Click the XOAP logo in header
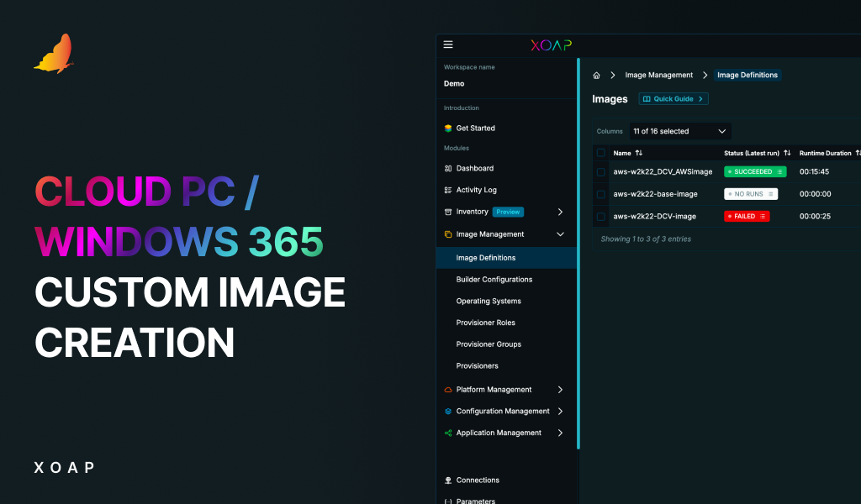 pyautogui.click(x=552, y=45)
